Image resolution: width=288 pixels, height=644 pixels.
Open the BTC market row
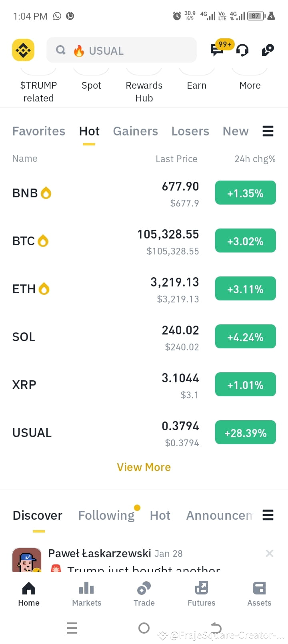pos(144,241)
